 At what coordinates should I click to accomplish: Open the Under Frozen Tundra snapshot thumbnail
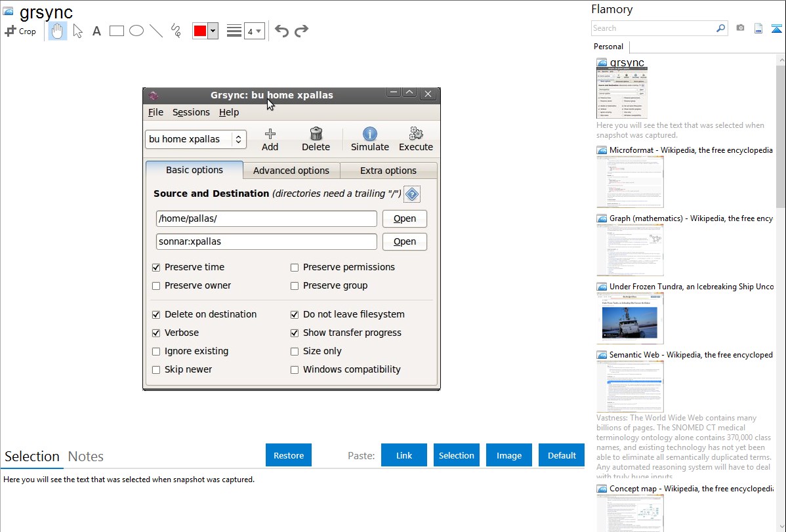click(x=630, y=318)
